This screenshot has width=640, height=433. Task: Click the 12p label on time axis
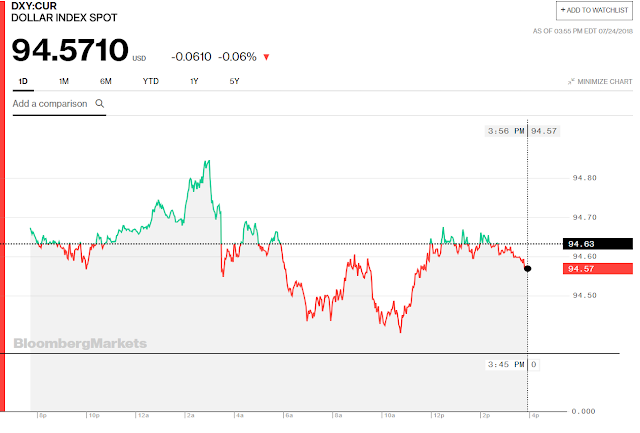437,414
